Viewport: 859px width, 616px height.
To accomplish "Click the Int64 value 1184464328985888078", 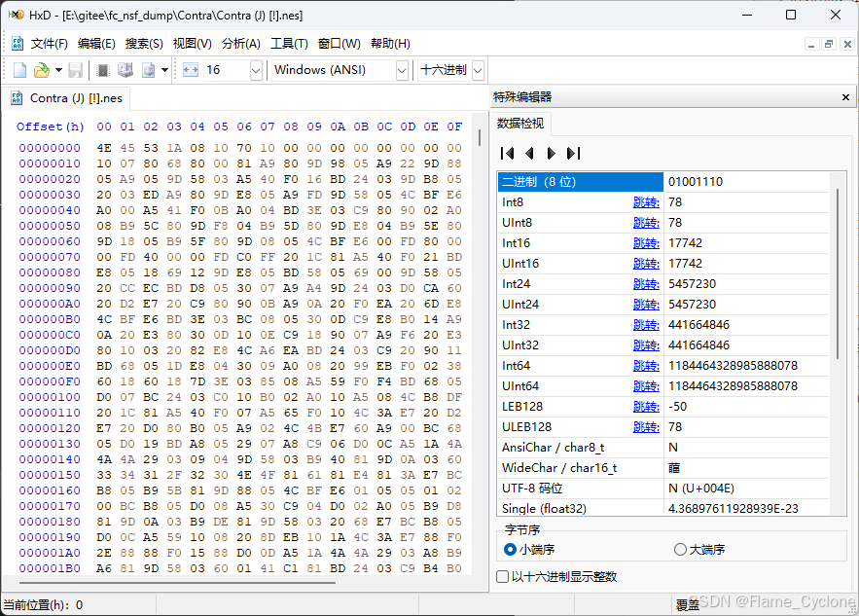I will tap(733, 366).
